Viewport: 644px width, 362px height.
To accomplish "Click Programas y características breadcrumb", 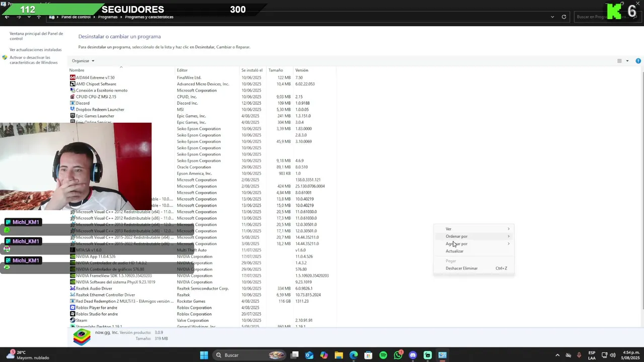I will click(149, 17).
